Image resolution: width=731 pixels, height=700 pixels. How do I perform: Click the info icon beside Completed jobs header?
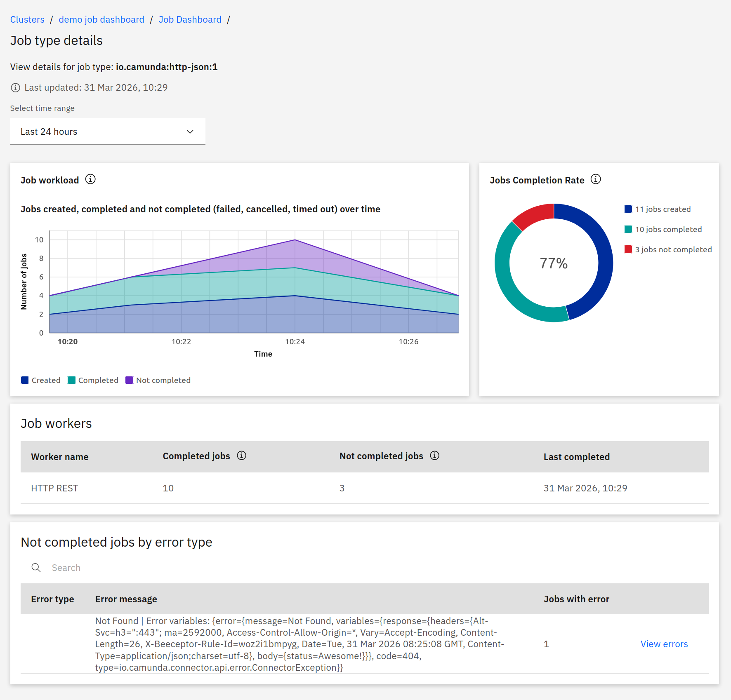[242, 456]
